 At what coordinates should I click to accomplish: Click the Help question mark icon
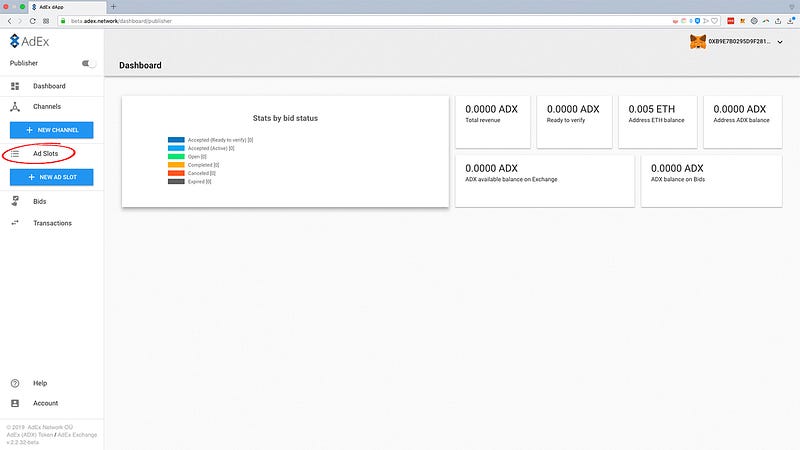click(15, 383)
